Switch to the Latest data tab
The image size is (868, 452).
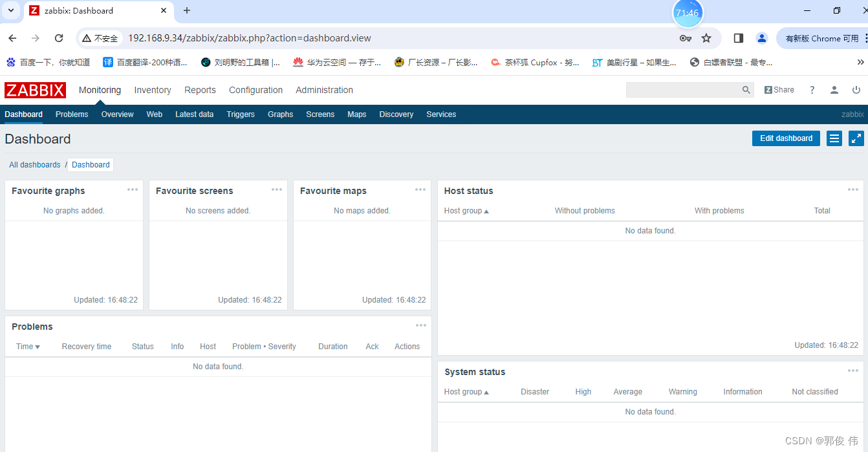click(x=194, y=114)
